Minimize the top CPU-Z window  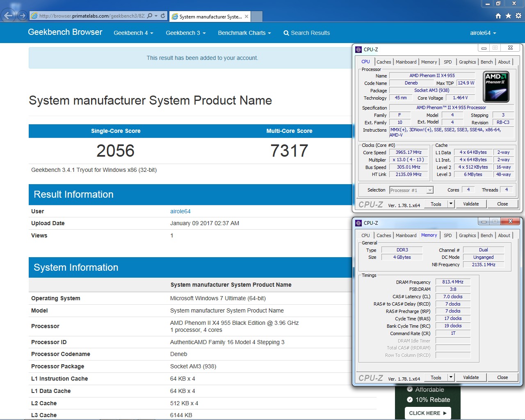pyautogui.click(x=484, y=48)
